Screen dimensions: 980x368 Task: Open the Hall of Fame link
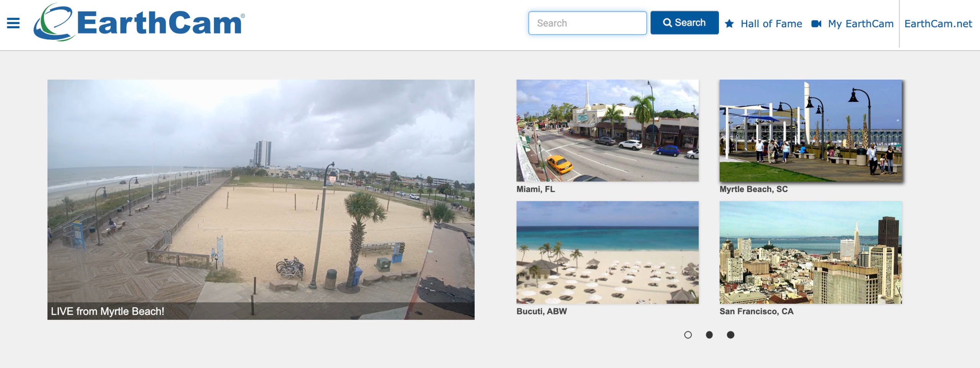771,24
